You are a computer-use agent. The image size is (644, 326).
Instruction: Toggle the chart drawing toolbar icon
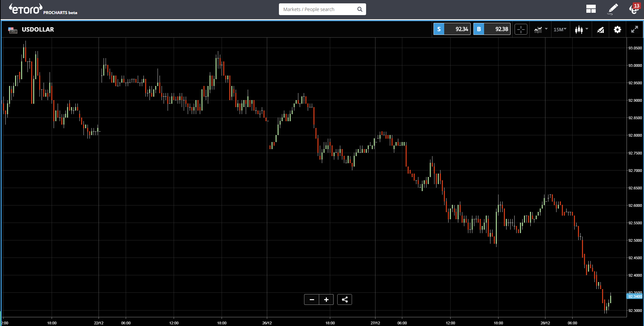click(600, 30)
